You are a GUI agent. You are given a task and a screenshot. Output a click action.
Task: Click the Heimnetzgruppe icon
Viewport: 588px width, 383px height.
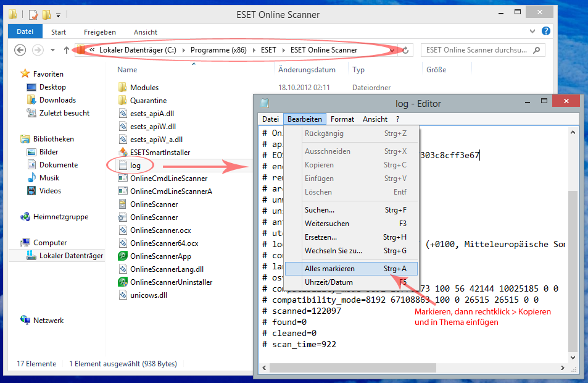[x=25, y=217]
